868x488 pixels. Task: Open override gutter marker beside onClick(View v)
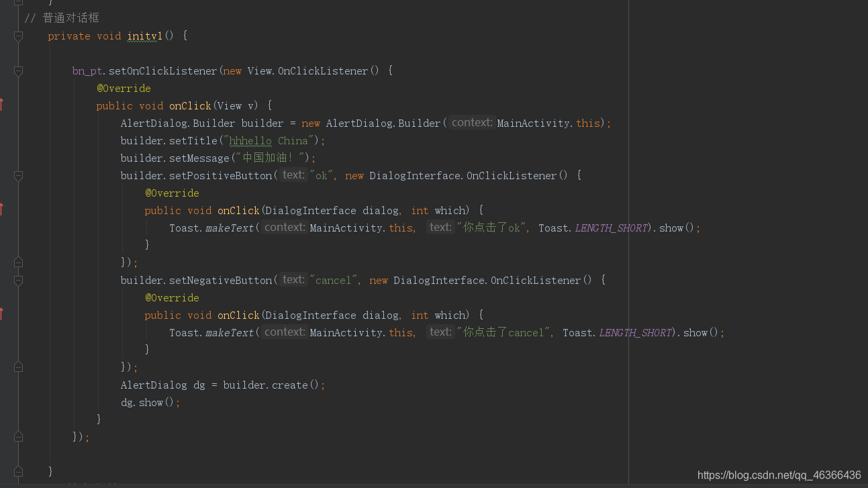pyautogui.click(x=2, y=105)
